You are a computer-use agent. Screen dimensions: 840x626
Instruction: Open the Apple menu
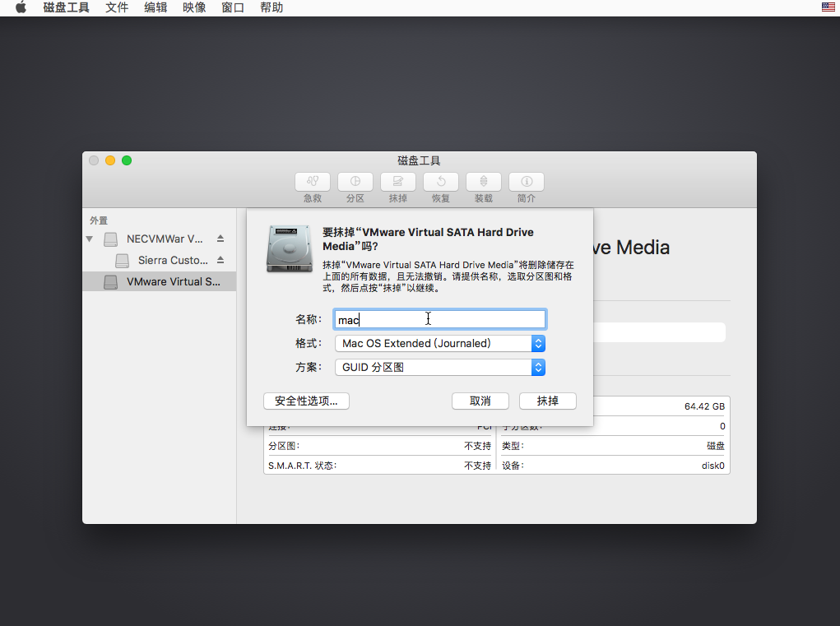click(21, 7)
